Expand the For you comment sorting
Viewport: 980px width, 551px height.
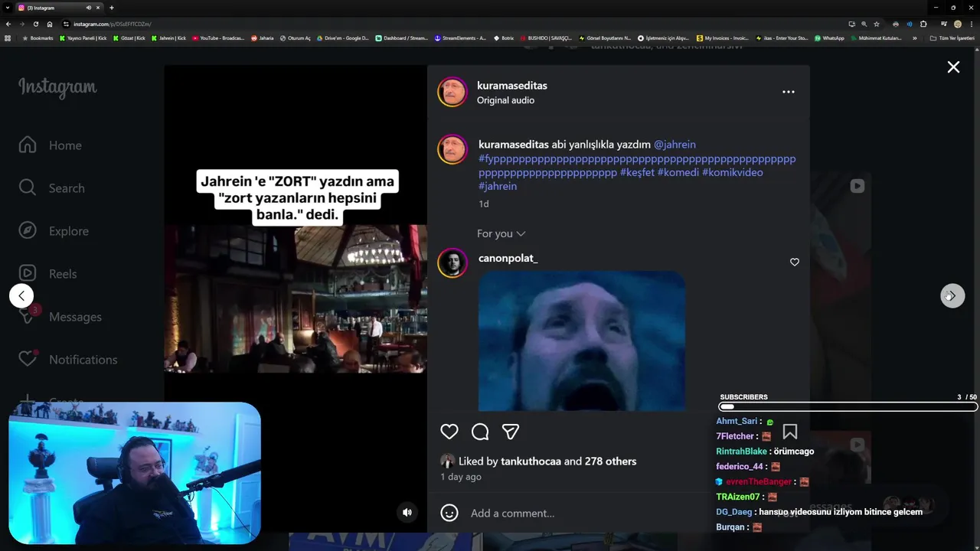click(x=501, y=233)
